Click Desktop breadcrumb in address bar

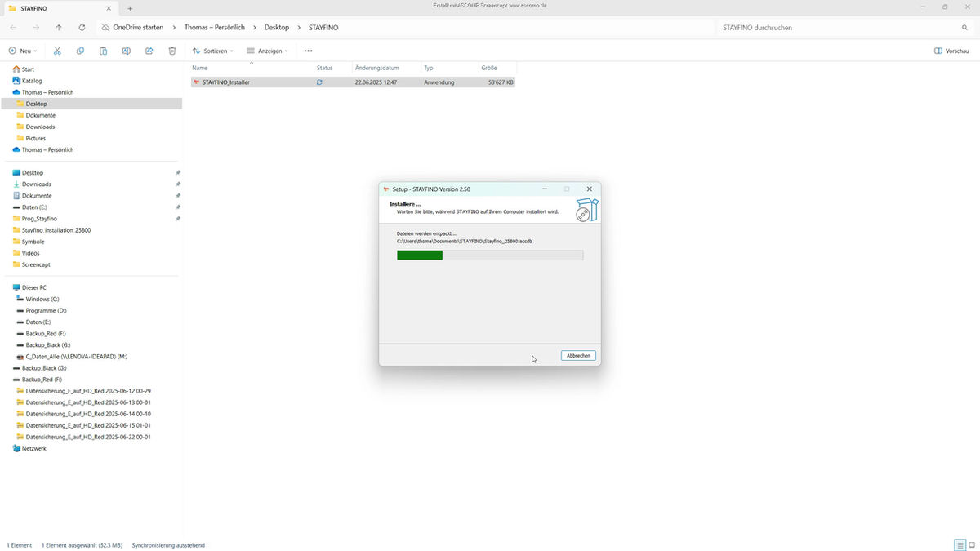point(277,27)
